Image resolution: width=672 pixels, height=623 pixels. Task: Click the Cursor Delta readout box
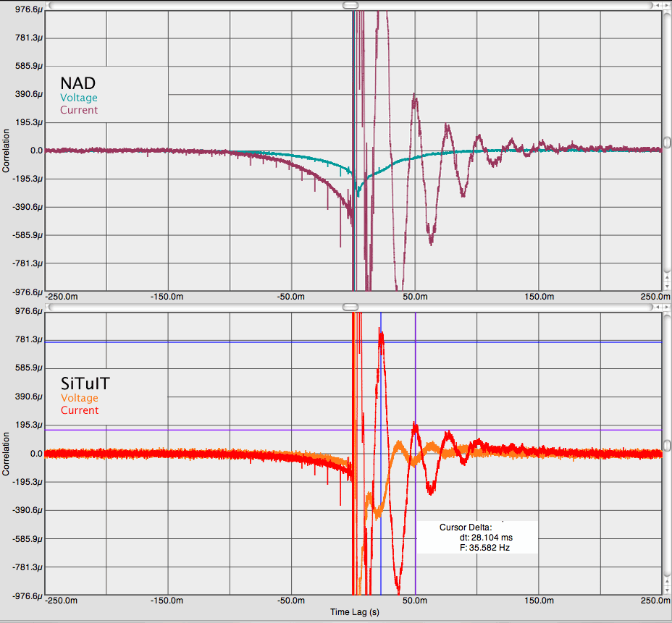click(x=477, y=538)
